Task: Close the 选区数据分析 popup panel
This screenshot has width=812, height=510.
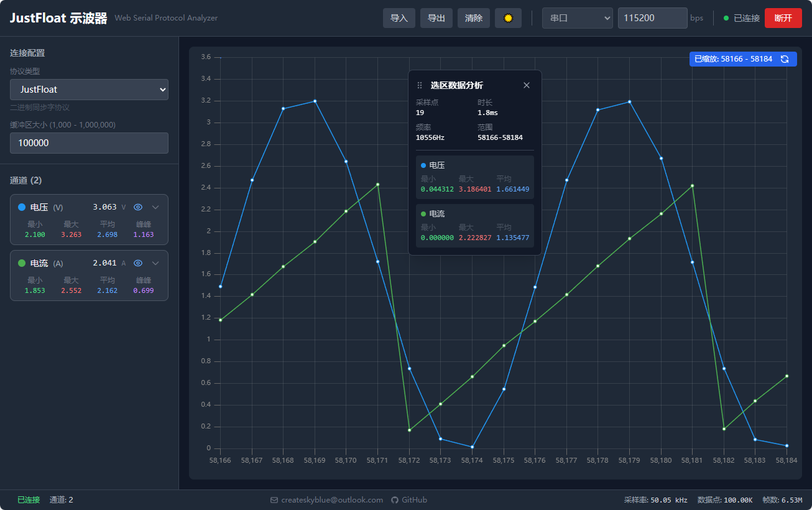Action: click(x=527, y=85)
